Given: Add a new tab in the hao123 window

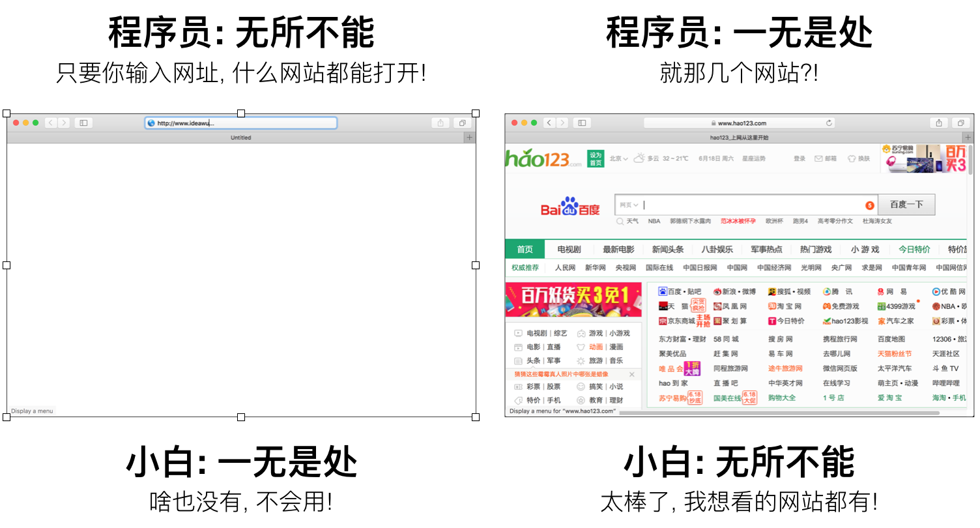Looking at the screenshot, I should click(968, 138).
